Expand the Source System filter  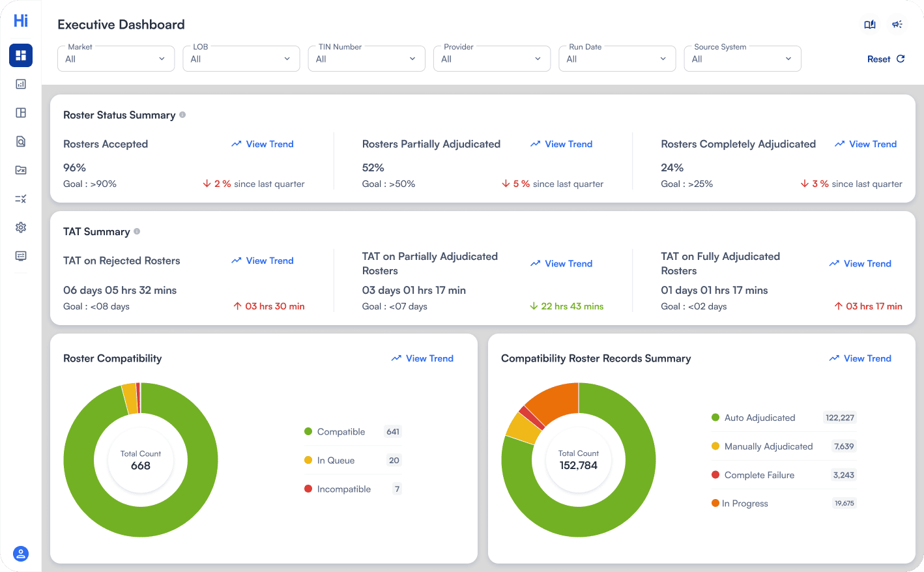point(742,59)
